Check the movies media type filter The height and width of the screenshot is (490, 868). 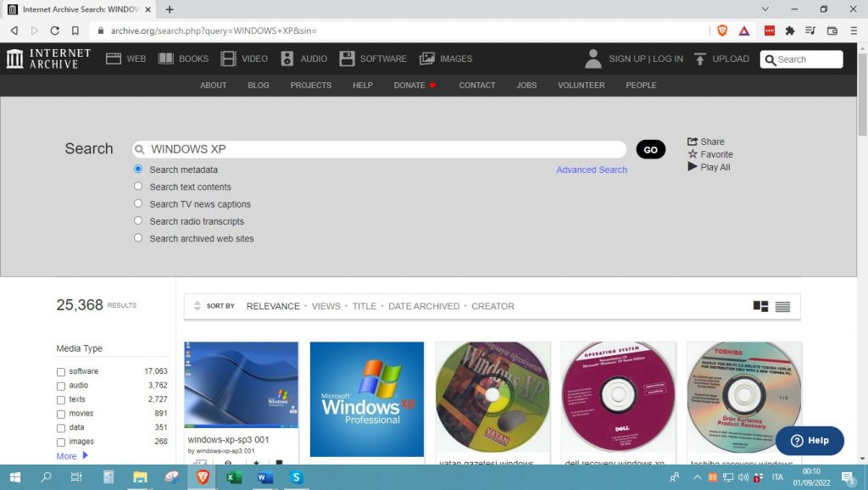click(x=60, y=414)
